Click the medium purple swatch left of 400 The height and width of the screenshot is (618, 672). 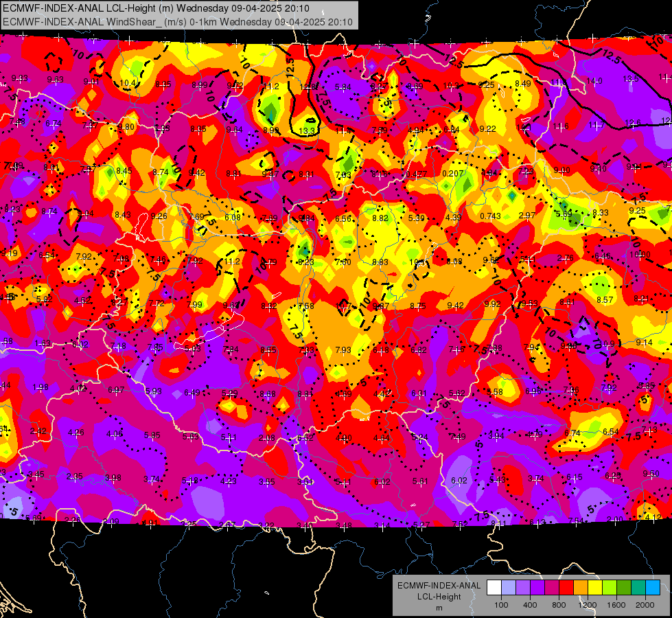[523, 588]
